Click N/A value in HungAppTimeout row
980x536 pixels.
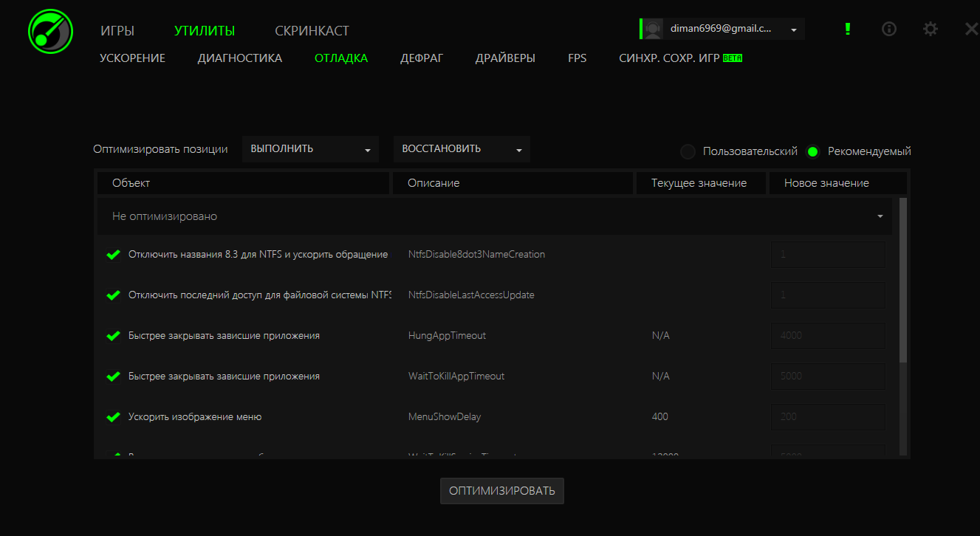(x=660, y=336)
